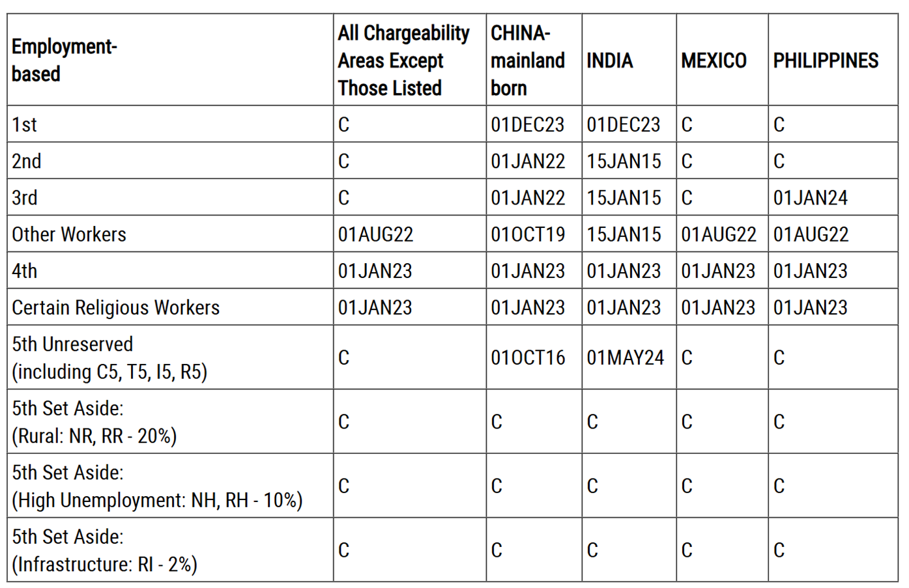Screen dimensions: 909x588
Task: Click China's Other Workers date 01OCT19
Action: [528, 234]
